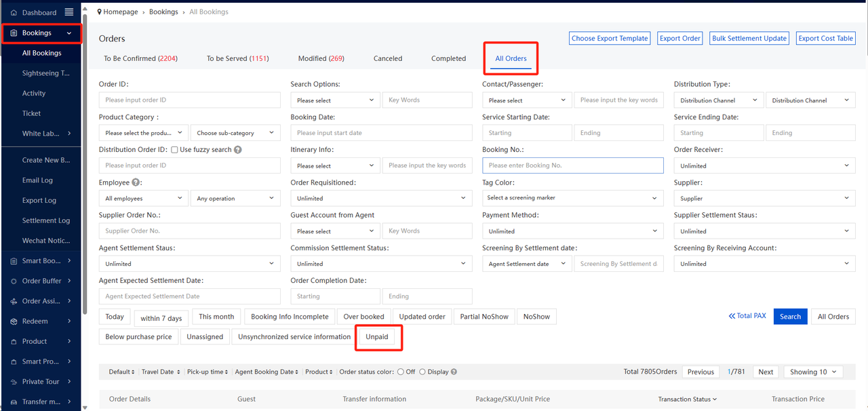The width and height of the screenshot is (868, 411).
Task: Open the Payment Method dropdown
Action: coord(572,231)
